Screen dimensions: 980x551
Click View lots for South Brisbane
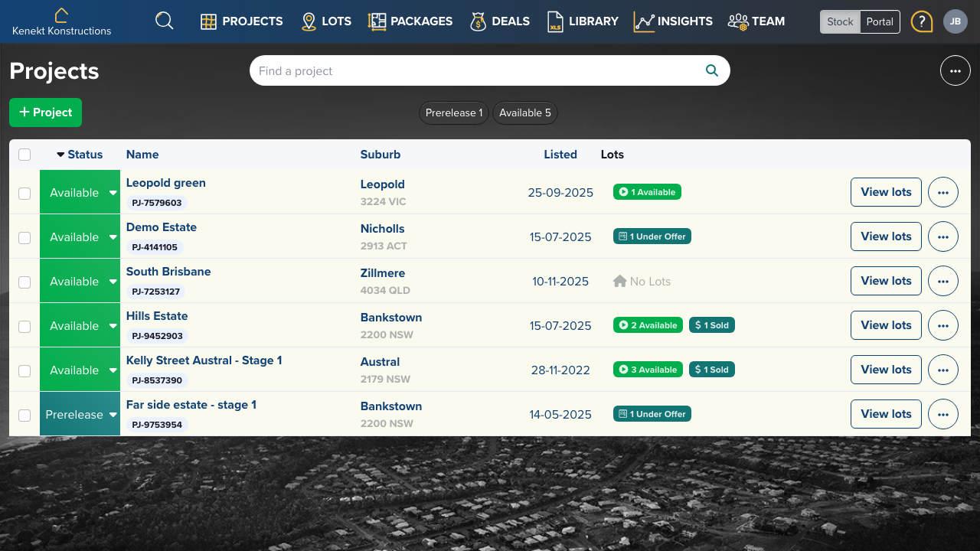(886, 281)
